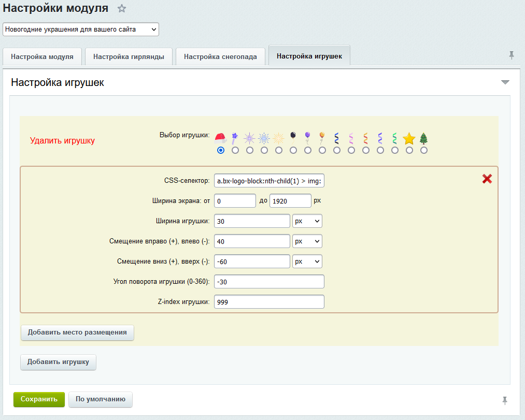This screenshot has height=420, width=525.
Task: Open the module selection dropdown
Action: click(x=81, y=30)
